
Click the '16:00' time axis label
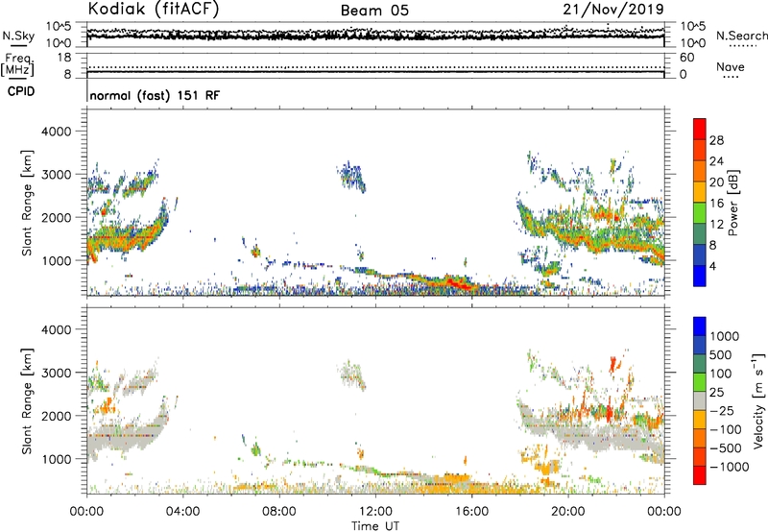click(471, 512)
